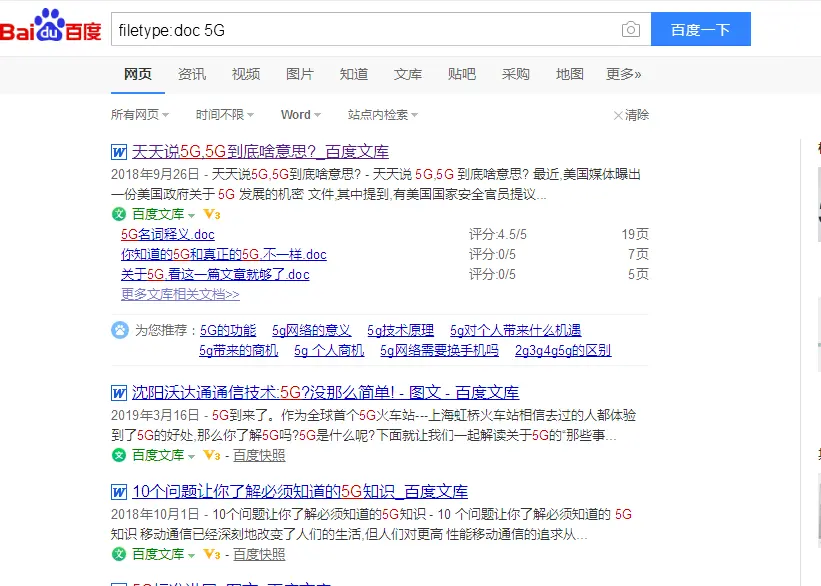Click suggestion 5g网络需要换手机吗
This screenshot has width=821, height=586.
point(439,350)
